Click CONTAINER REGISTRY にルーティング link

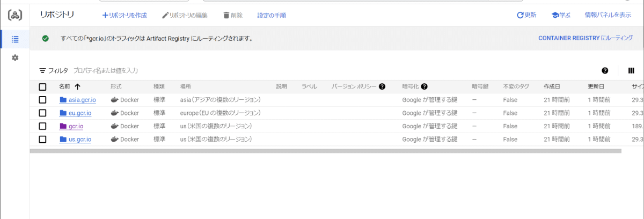pos(585,39)
